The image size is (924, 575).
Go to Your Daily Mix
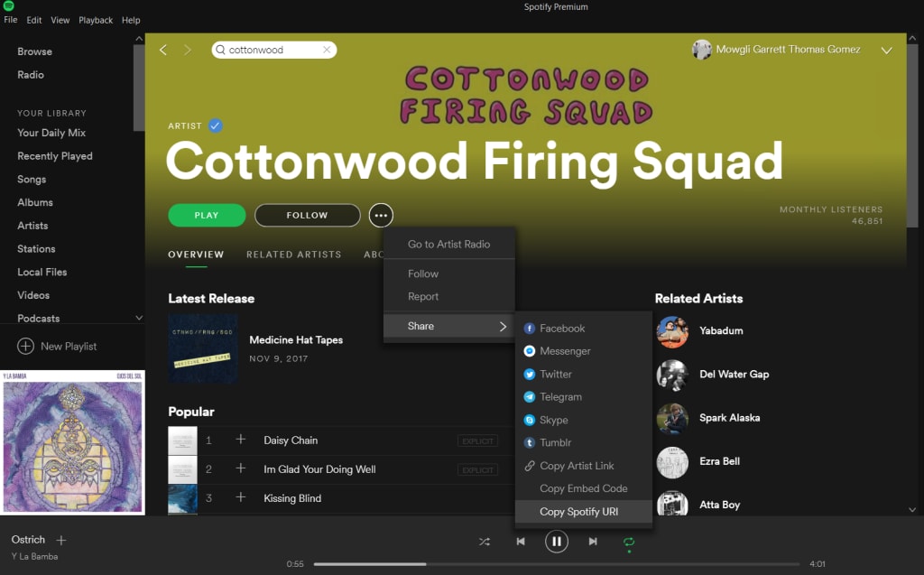(x=51, y=133)
